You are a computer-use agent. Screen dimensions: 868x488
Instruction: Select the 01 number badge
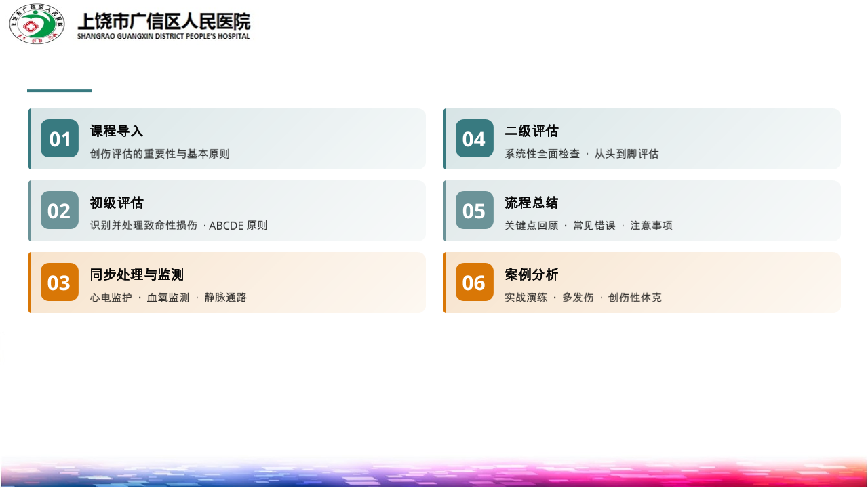(60, 138)
